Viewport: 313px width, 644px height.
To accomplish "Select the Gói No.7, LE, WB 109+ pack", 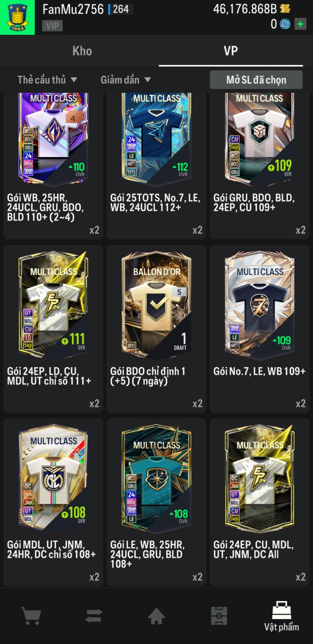I will pos(260,329).
